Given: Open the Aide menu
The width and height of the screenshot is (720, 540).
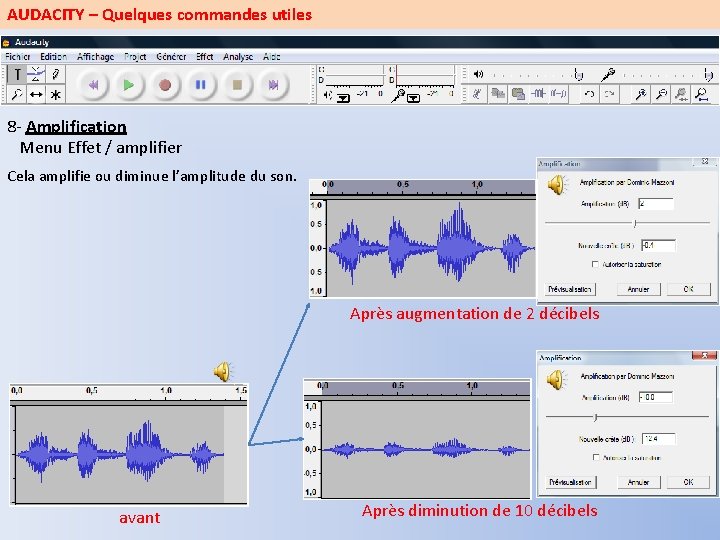Looking at the screenshot, I should coord(272,56).
